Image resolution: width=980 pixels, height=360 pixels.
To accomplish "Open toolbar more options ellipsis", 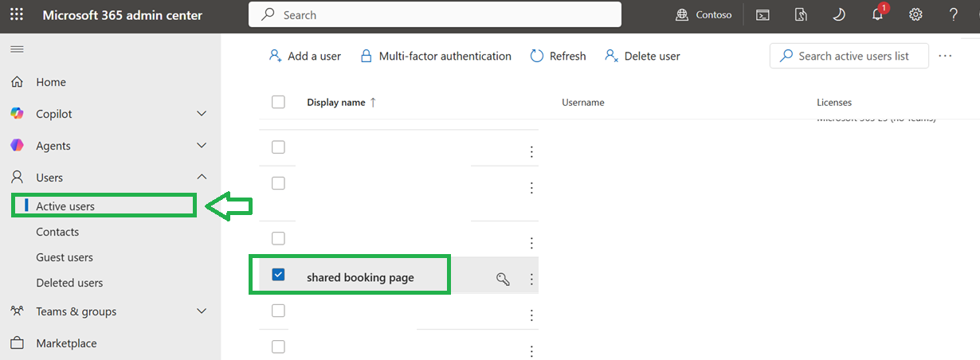I will pyautogui.click(x=946, y=56).
